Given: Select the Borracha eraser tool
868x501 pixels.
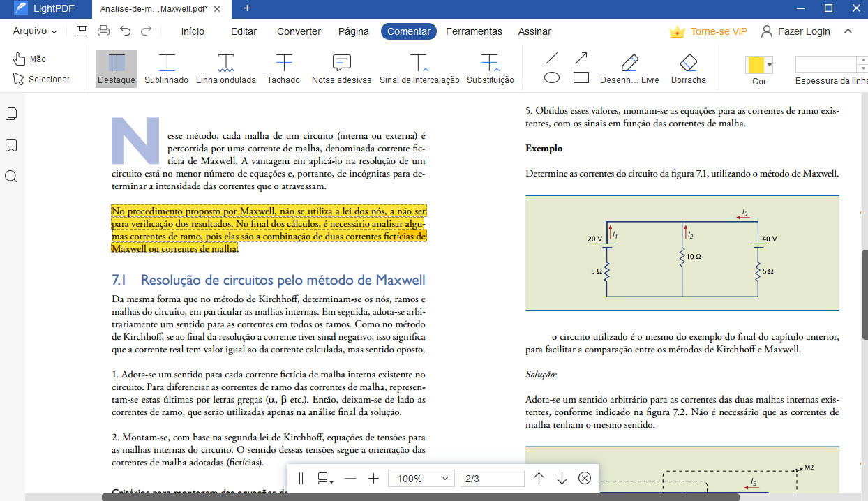Looking at the screenshot, I should pos(688,68).
